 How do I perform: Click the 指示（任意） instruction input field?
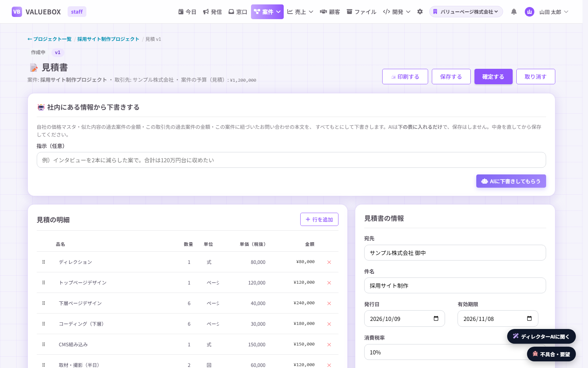coord(291,160)
